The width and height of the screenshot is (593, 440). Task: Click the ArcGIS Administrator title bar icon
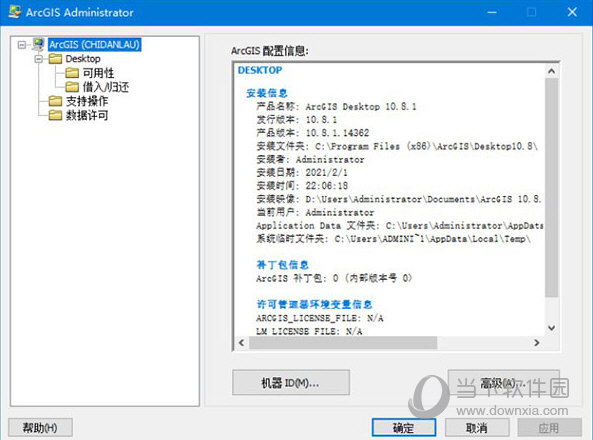click(x=15, y=12)
